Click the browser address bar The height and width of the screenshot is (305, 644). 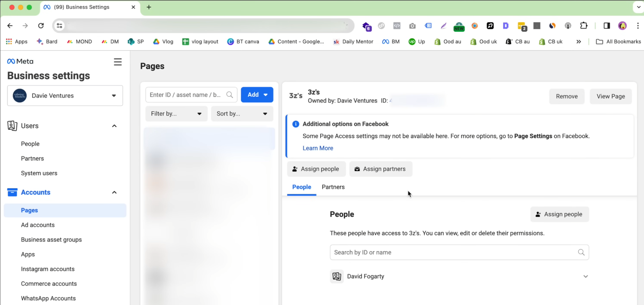tap(204, 26)
